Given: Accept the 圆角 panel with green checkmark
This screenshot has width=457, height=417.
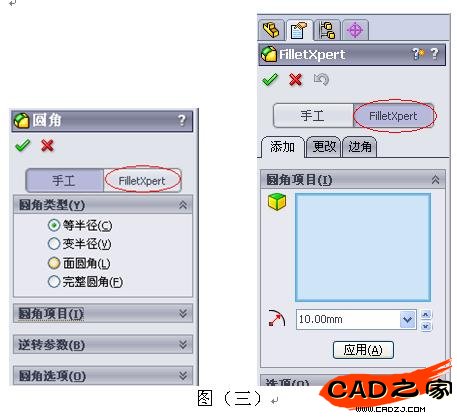Looking at the screenshot, I should (x=23, y=145).
